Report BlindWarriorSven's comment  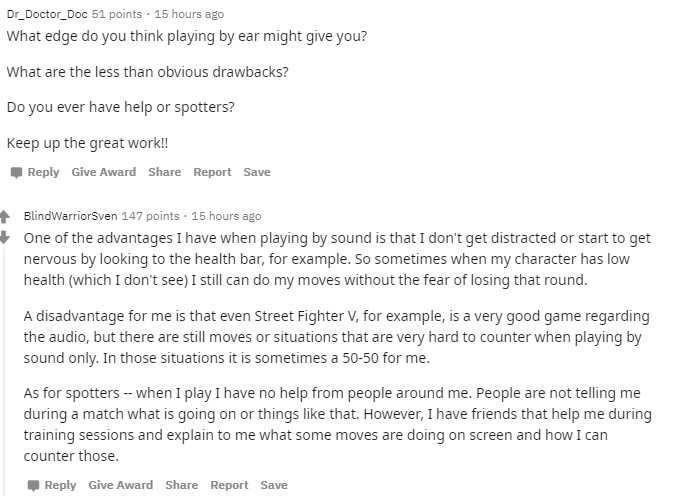click(229, 485)
